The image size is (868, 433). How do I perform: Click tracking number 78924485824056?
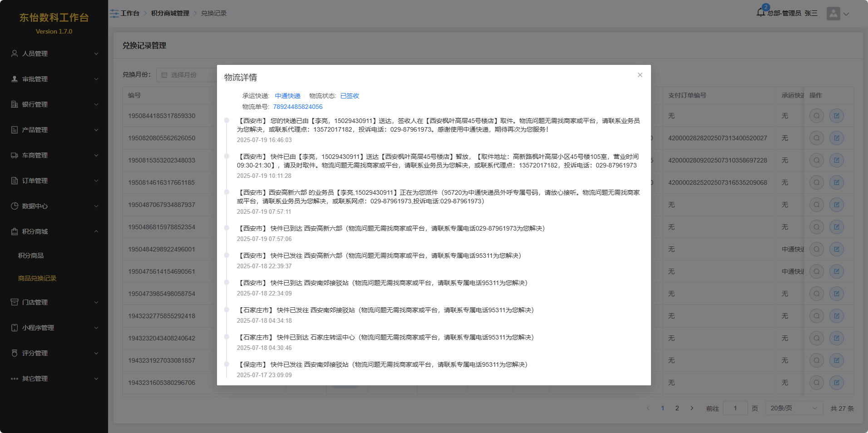(297, 107)
